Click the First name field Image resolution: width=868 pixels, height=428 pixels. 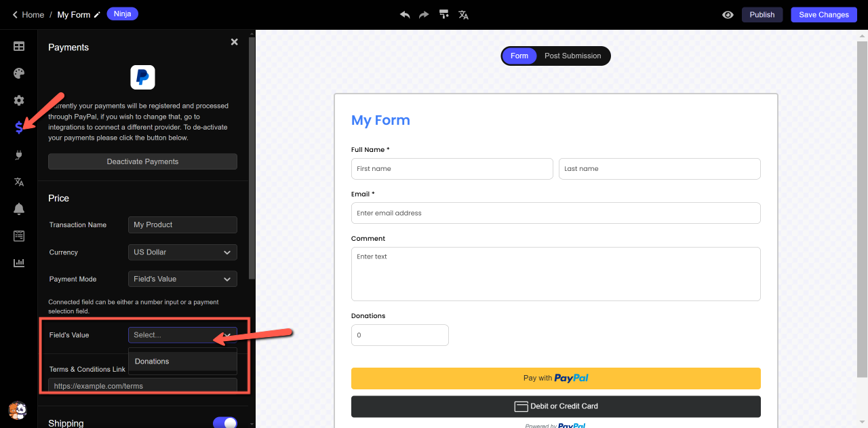[452, 169]
